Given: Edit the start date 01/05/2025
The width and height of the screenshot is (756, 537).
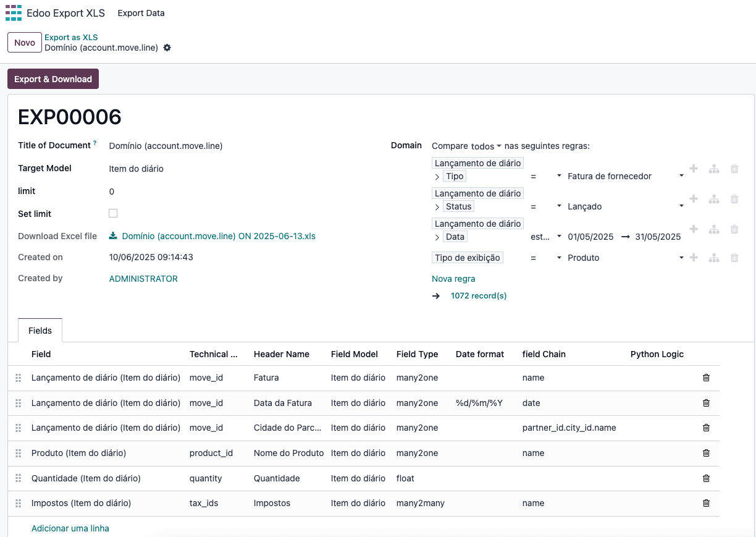Looking at the screenshot, I should (x=590, y=237).
